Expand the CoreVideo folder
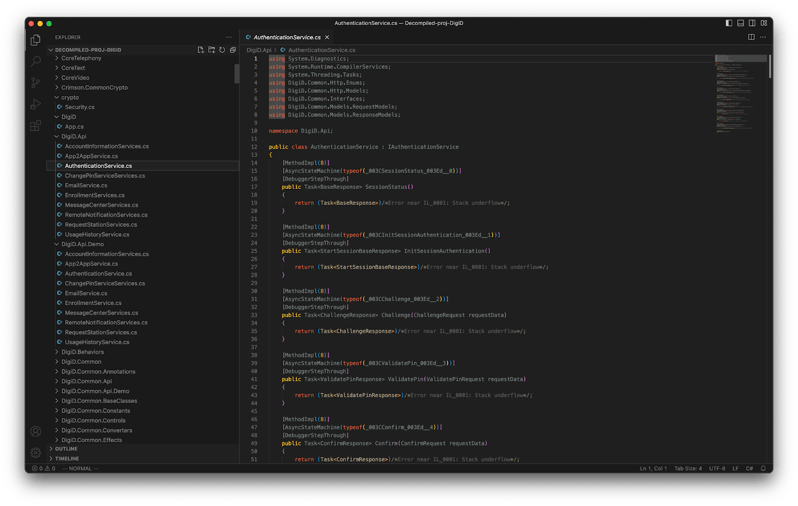 (x=75, y=77)
